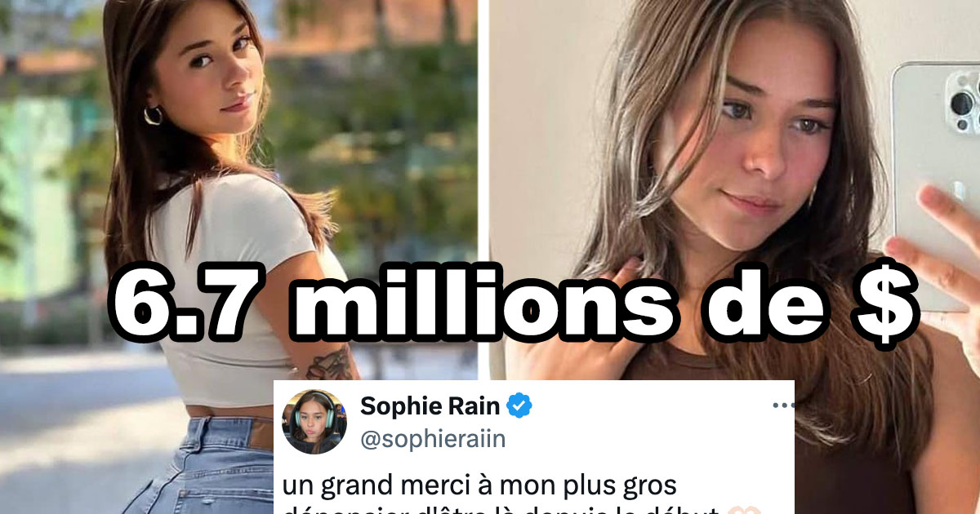Open the @sophieraiin handle link

tap(433, 439)
